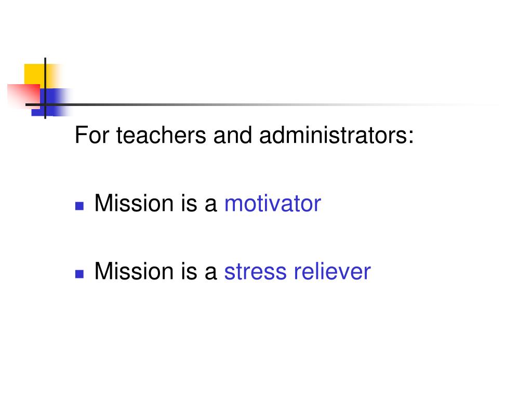The image size is (532, 399).
Task: Click the horizontal gradient divider line
Action: pyautogui.click(x=261, y=104)
